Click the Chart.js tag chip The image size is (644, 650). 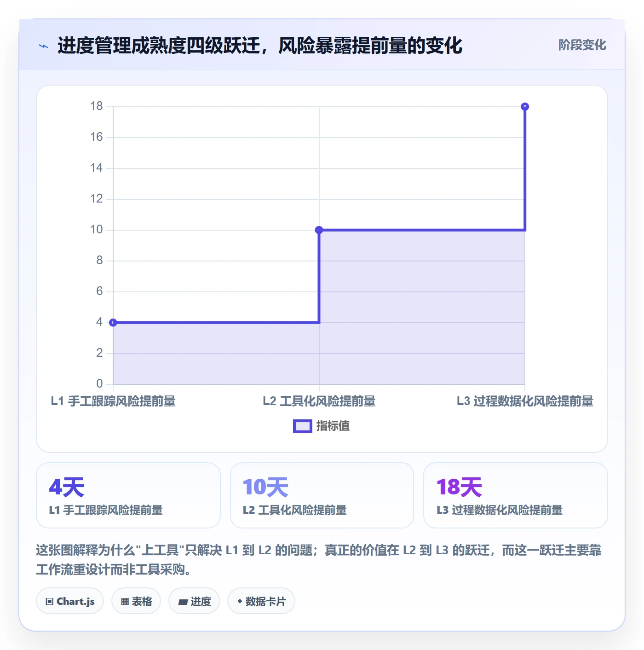click(70, 601)
